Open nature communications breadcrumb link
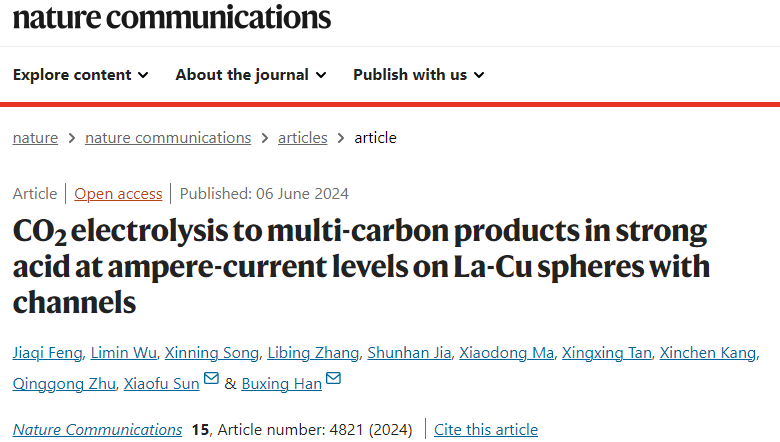The width and height of the screenshot is (780, 442). 168,138
